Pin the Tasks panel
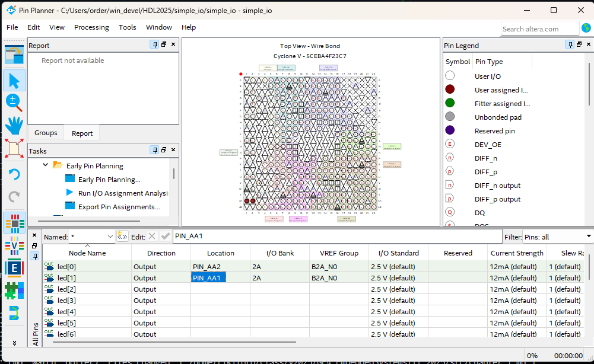Image resolution: width=594 pixels, height=364 pixels. coord(154,150)
